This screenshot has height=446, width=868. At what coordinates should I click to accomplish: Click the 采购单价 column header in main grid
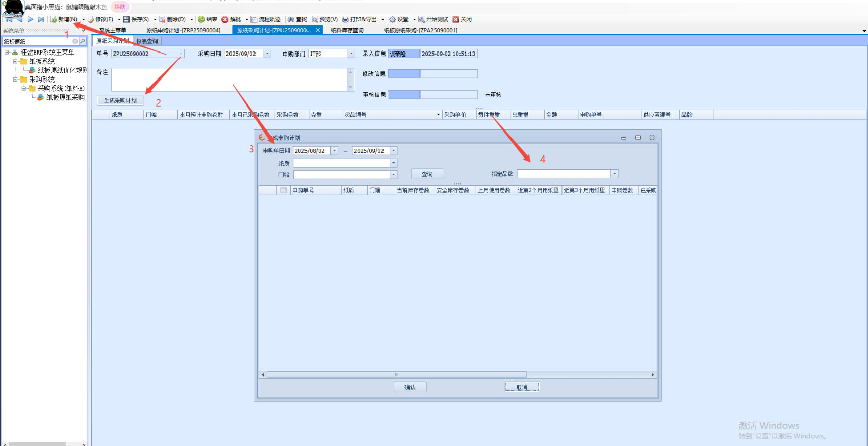click(x=459, y=115)
